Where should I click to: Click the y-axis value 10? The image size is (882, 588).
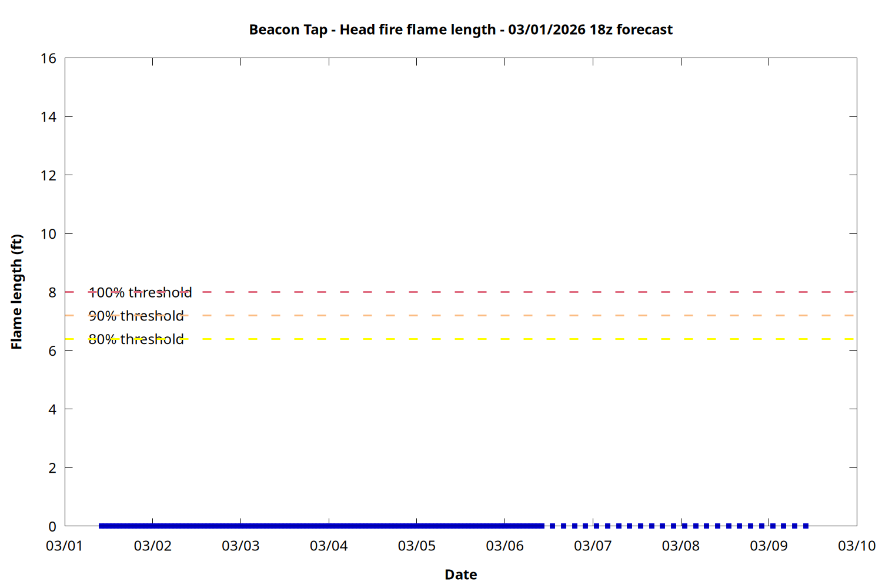49,234
